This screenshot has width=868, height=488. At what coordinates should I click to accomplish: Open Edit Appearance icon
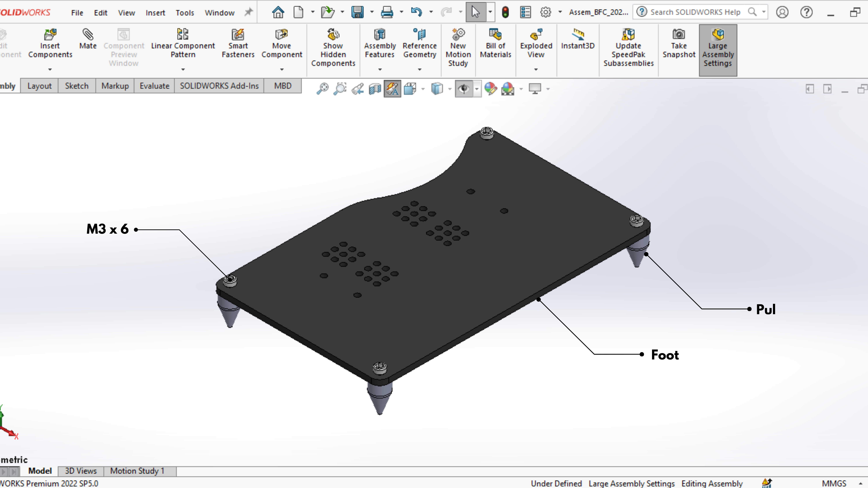point(491,89)
